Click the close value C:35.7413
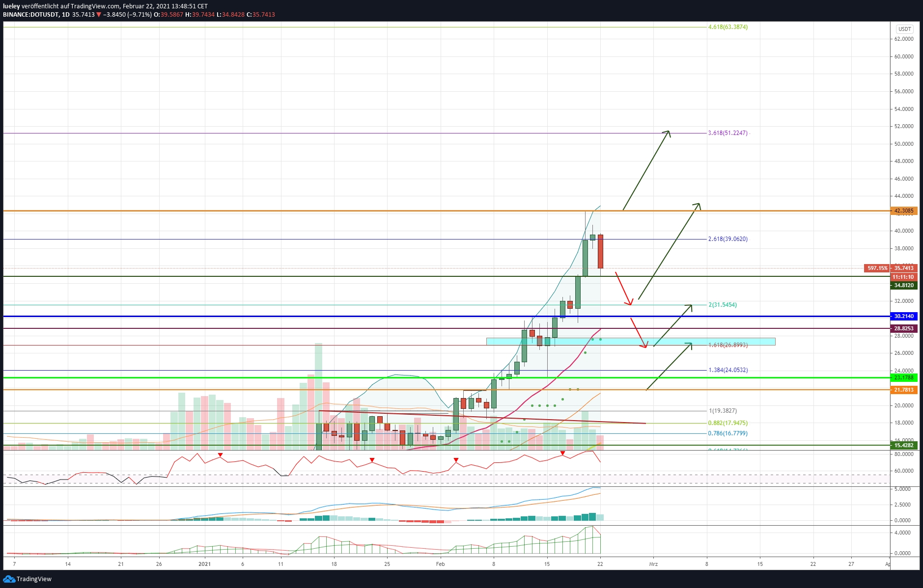Screen dimensions: 923x588 261,15
